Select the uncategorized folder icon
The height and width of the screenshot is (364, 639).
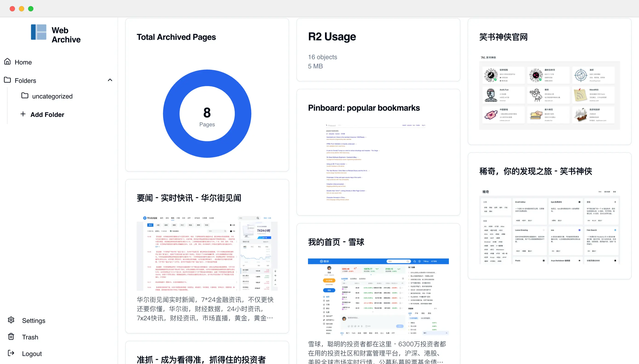pyautogui.click(x=25, y=96)
